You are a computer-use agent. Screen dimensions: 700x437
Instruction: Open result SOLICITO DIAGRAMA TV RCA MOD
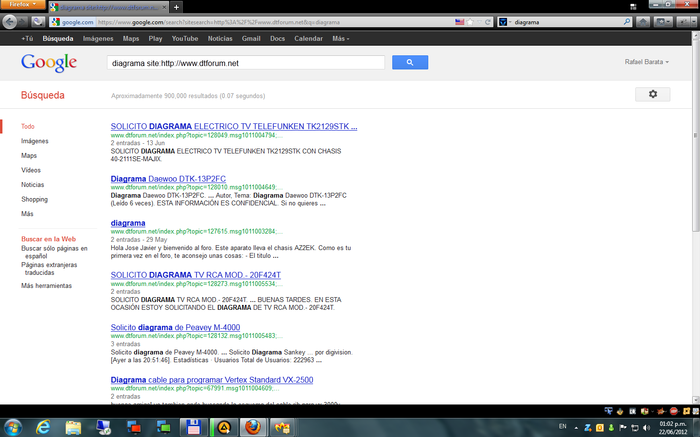coord(196,275)
